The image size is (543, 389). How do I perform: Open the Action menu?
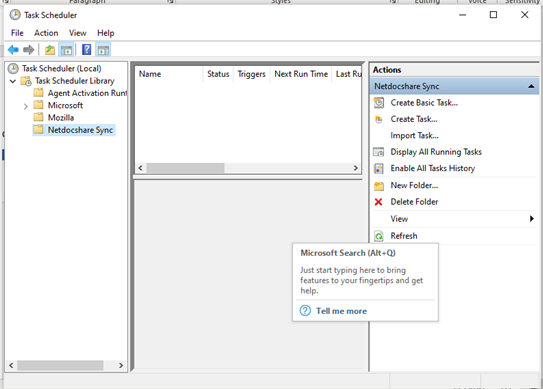tap(46, 33)
